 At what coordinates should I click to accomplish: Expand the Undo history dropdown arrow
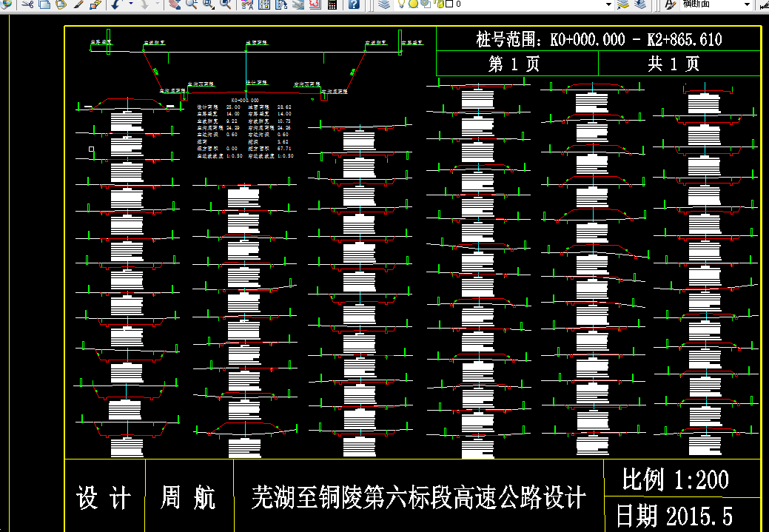pos(130,6)
